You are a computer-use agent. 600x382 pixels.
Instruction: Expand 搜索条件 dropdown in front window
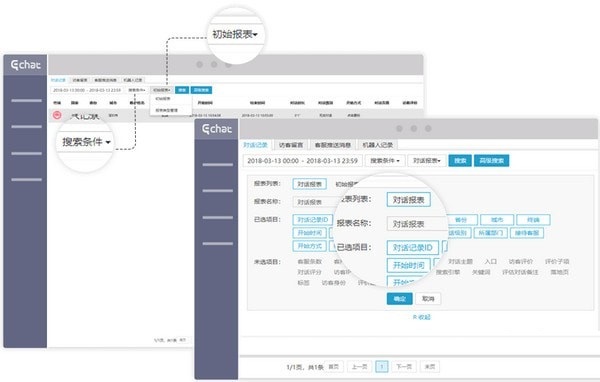click(385, 161)
